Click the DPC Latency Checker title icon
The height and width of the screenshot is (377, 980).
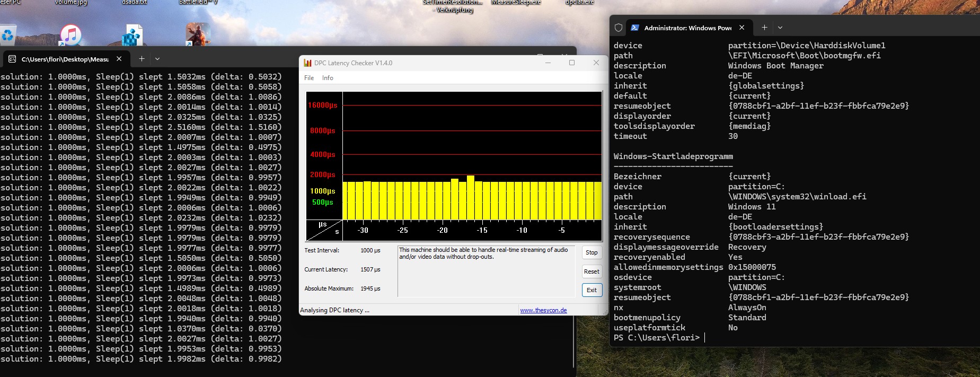[x=307, y=63]
